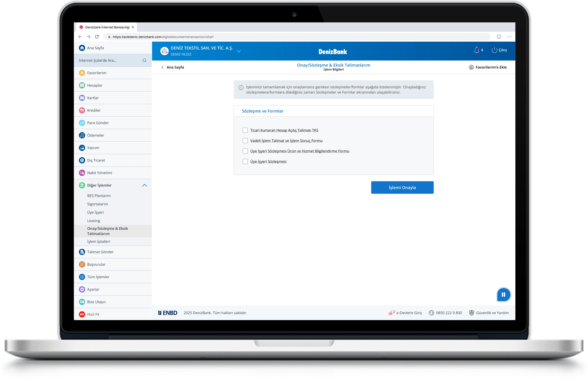Close the Denizbank İnternet Bankacılığı tab

pyautogui.click(x=133, y=27)
